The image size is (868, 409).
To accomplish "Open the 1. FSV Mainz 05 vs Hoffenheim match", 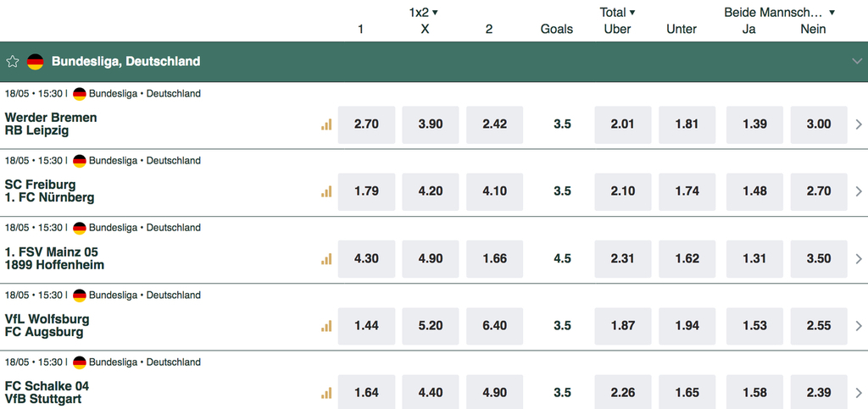I will (x=54, y=258).
